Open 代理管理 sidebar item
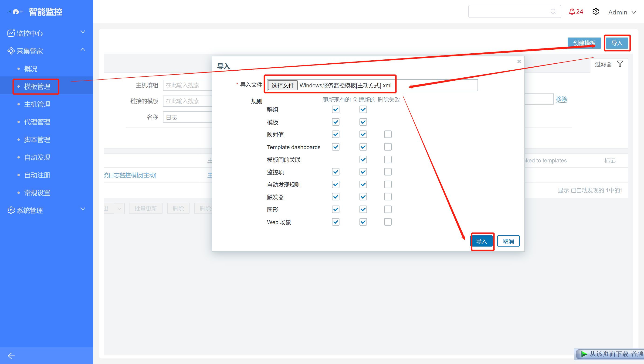The image size is (644, 364). [x=37, y=122]
